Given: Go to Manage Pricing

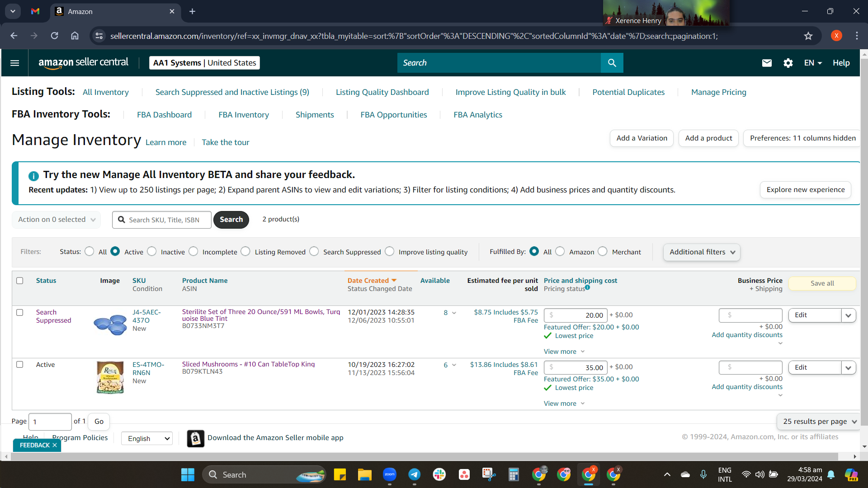Looking at the screenshot, I should click(x=719, y=92).
